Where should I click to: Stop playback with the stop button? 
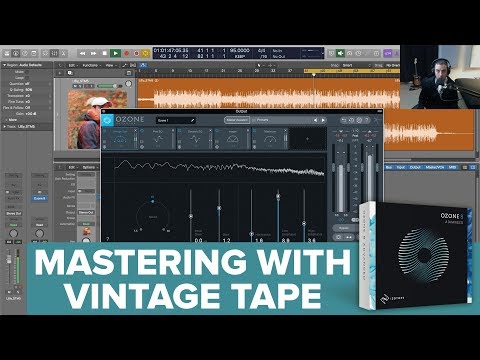[x=105, y=53]
